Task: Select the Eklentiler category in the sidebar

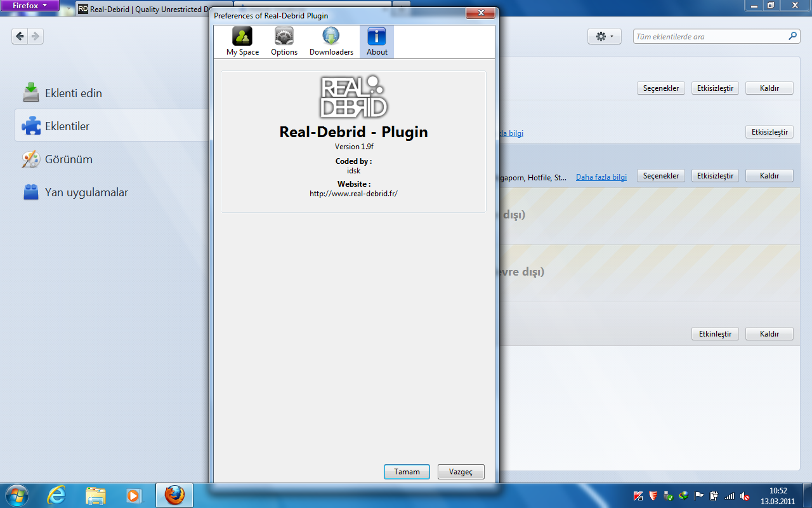Action: tap(113, 126)
